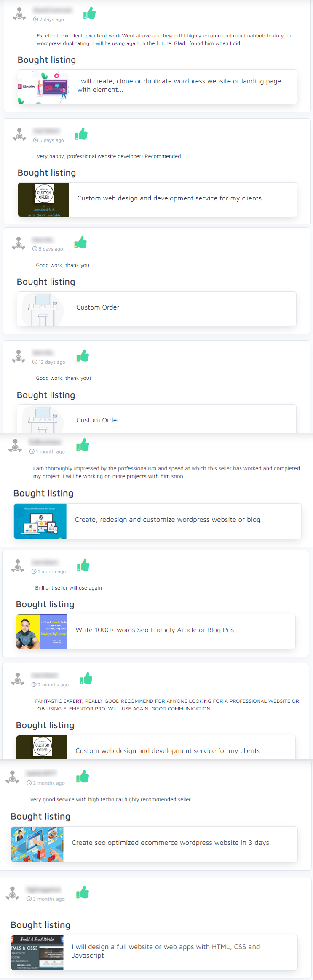The image size is (313, 980).
Task: Click the Elementor thumbnail of the clone wordpress listing
Action: [43, 87]
